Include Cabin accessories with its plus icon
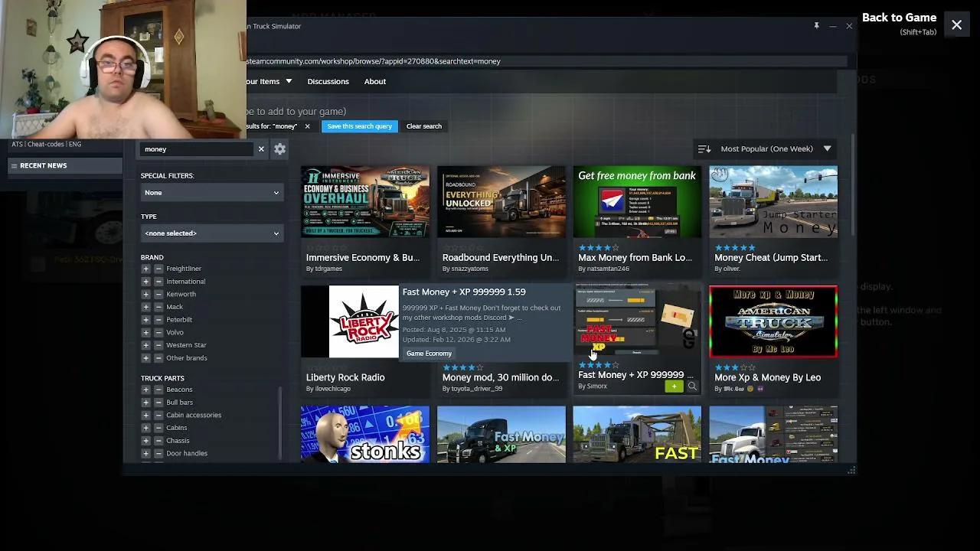This screenshot has height=551, width=980. coord(145,415)
